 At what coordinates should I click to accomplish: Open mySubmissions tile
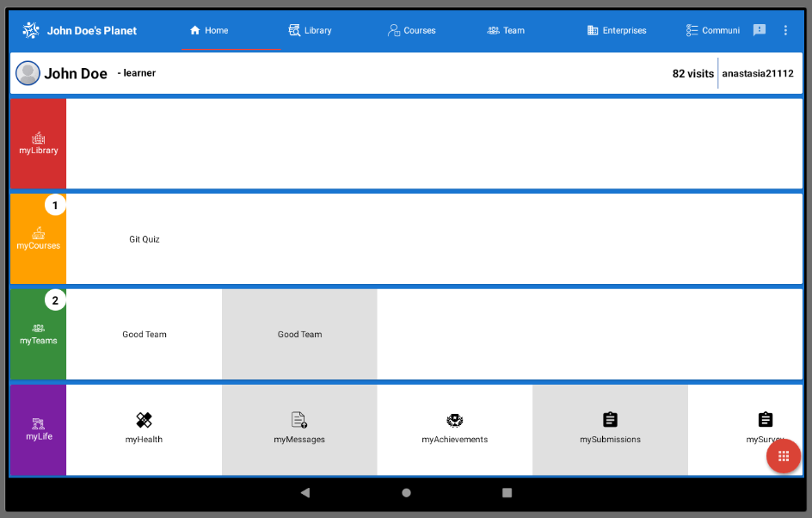(610, 429)
